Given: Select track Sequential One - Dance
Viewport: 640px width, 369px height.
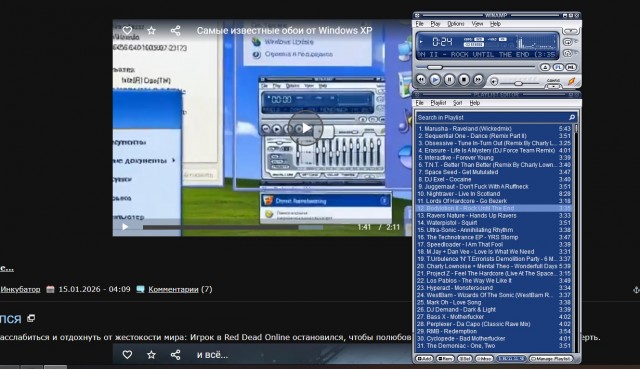Looking at the screenshot, I should 493,136.
